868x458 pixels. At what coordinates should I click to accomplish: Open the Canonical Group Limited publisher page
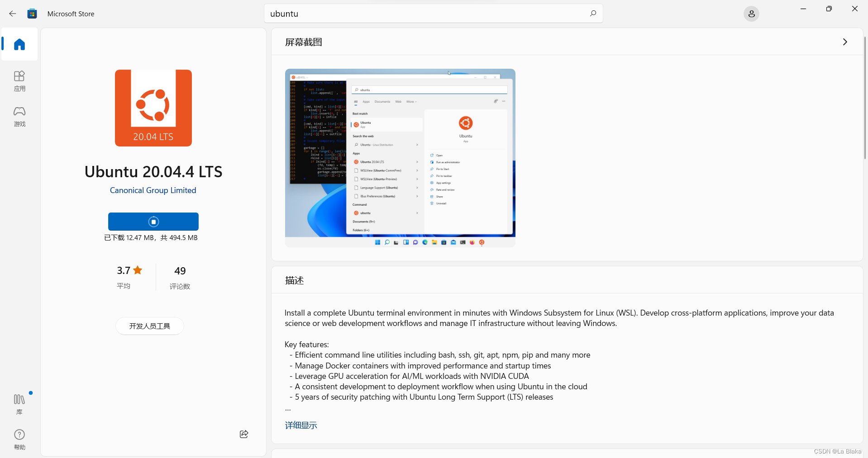click(x=153, y=190)
